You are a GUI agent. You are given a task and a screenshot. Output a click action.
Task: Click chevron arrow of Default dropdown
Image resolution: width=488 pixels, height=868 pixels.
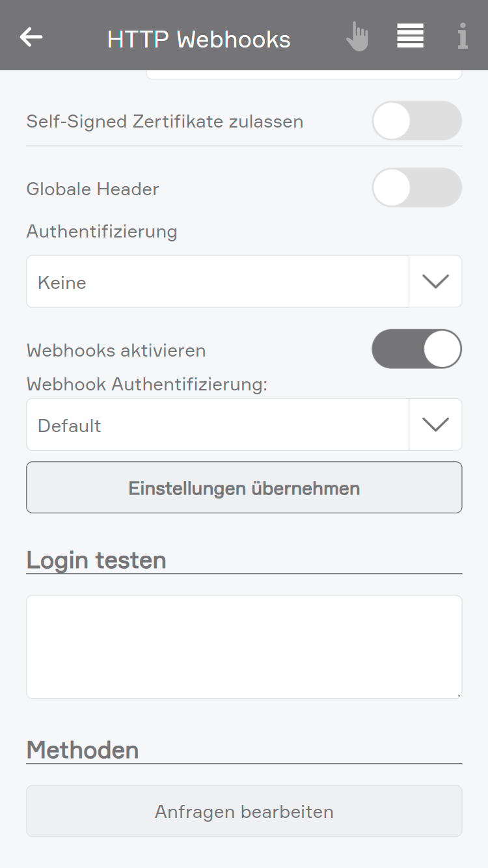tap(435, 425)
